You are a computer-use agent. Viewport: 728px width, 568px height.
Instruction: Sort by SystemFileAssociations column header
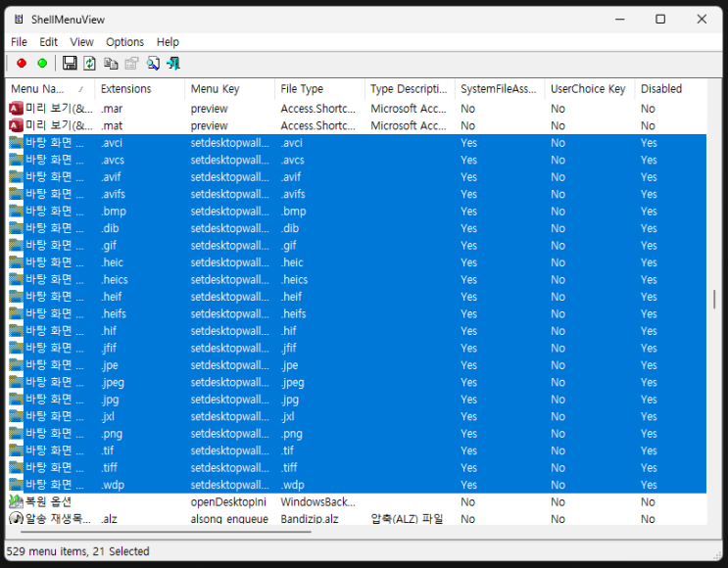500,89
